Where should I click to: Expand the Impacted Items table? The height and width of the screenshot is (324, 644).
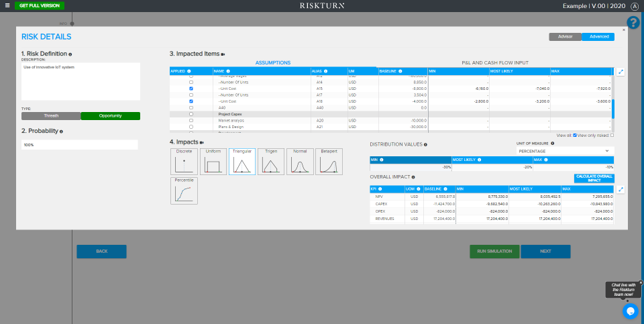(621, 72)
